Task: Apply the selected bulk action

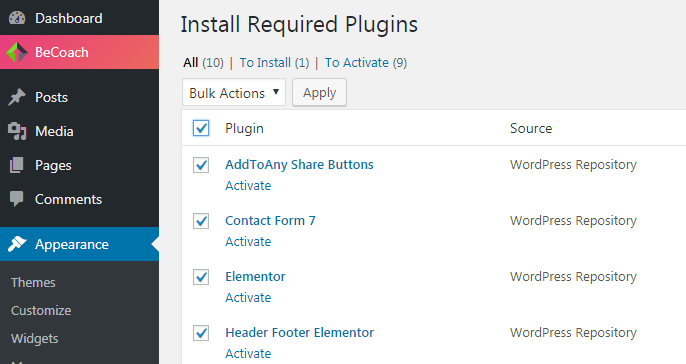Action: [x=319, y=92]
